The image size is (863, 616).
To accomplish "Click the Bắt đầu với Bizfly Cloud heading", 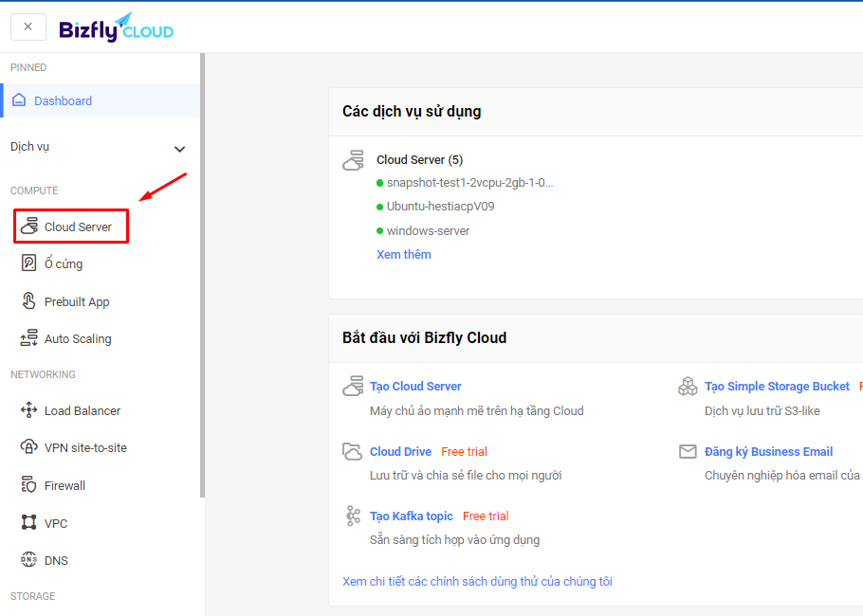I will pos(424,337).
